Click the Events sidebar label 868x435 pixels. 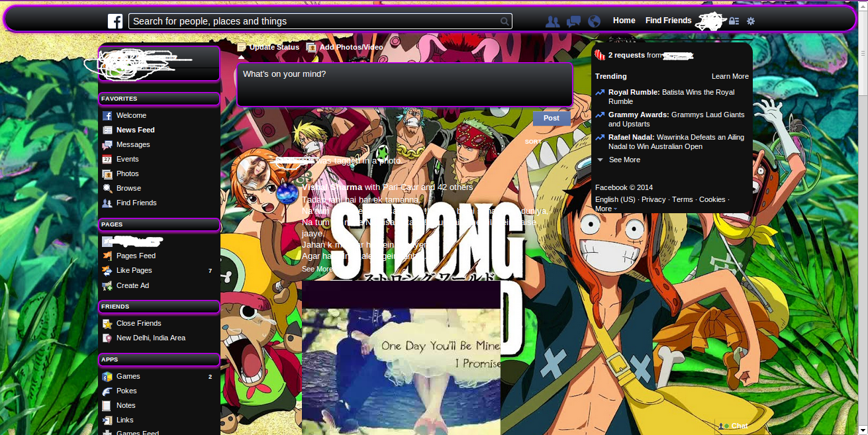(x=128, y=159)
